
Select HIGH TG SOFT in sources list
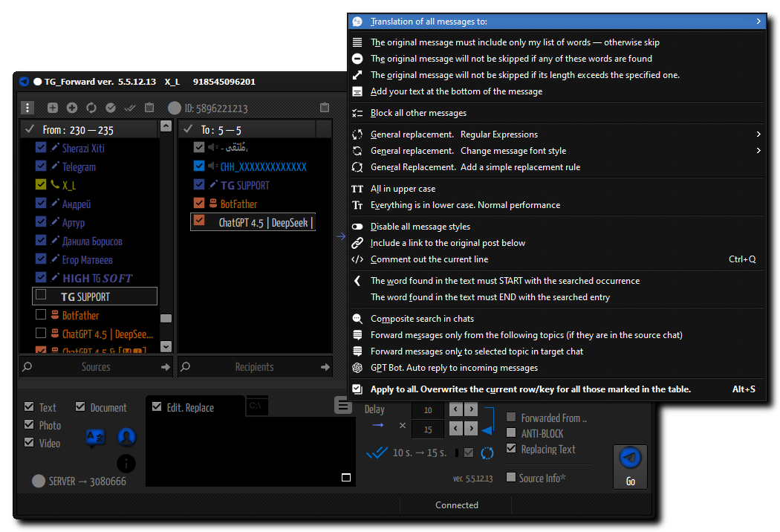[97, 278]
